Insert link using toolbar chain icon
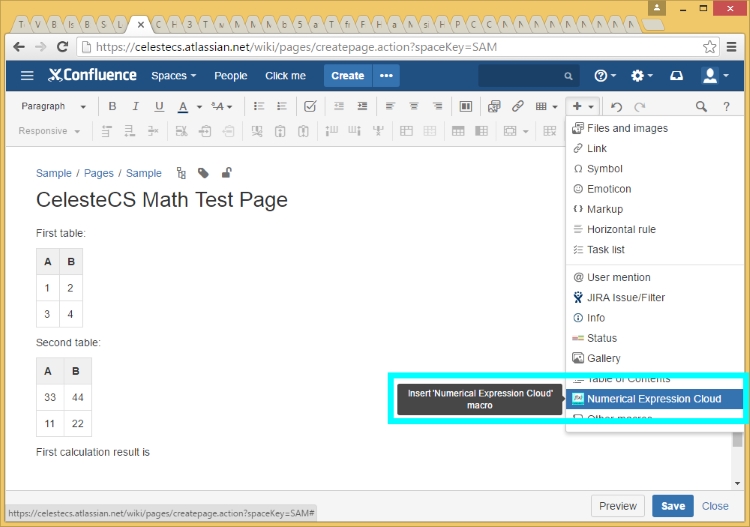The height and width of the screenshot is (527, 750). (518, 106)
